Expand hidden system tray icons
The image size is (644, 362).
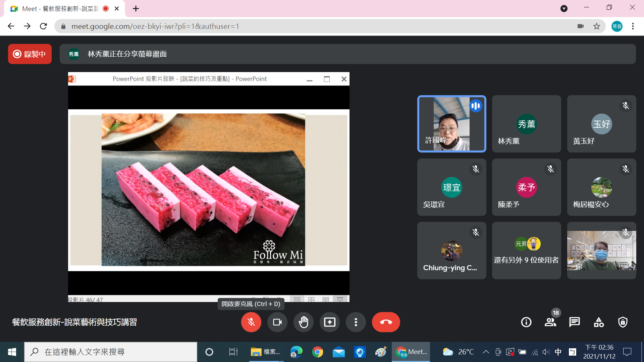(486, 352)
